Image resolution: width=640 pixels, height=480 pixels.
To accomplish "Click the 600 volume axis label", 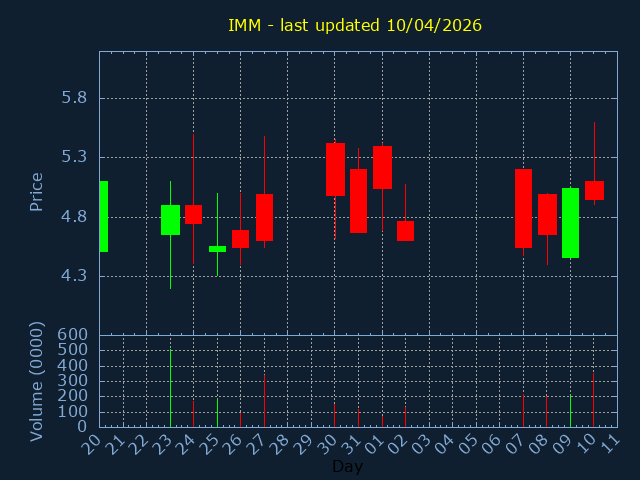I will point(73,335).
